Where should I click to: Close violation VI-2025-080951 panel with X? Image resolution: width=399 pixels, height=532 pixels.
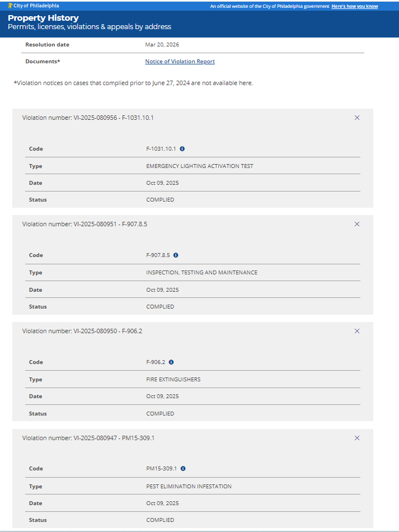click(357, 224)
